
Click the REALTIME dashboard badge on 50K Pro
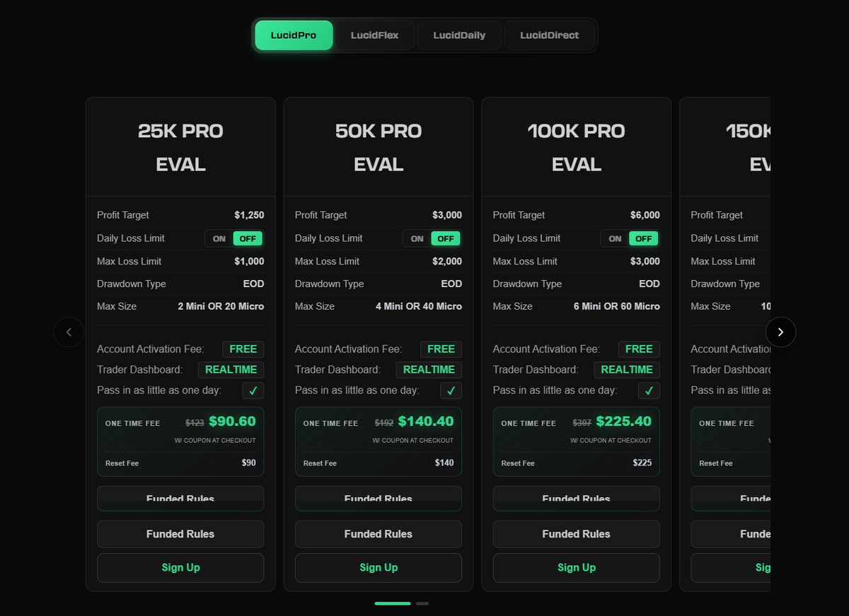click(429, 370)
